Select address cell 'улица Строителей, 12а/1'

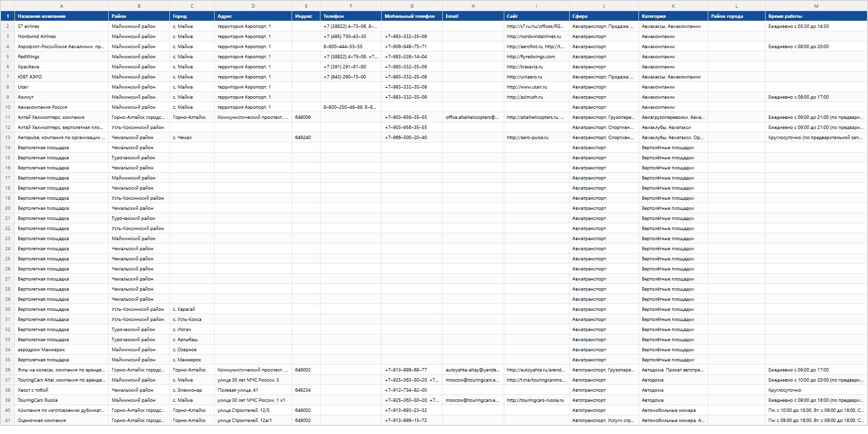tap(253, 421)
